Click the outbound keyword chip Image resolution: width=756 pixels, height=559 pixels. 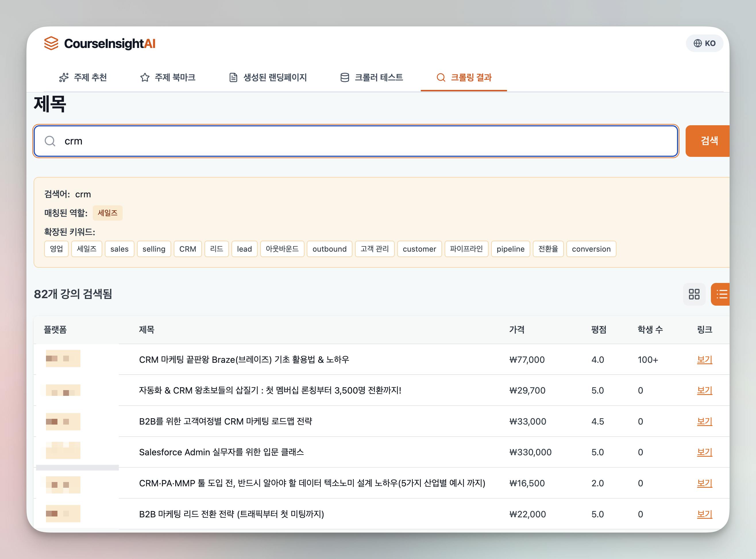tap(329, 249)
